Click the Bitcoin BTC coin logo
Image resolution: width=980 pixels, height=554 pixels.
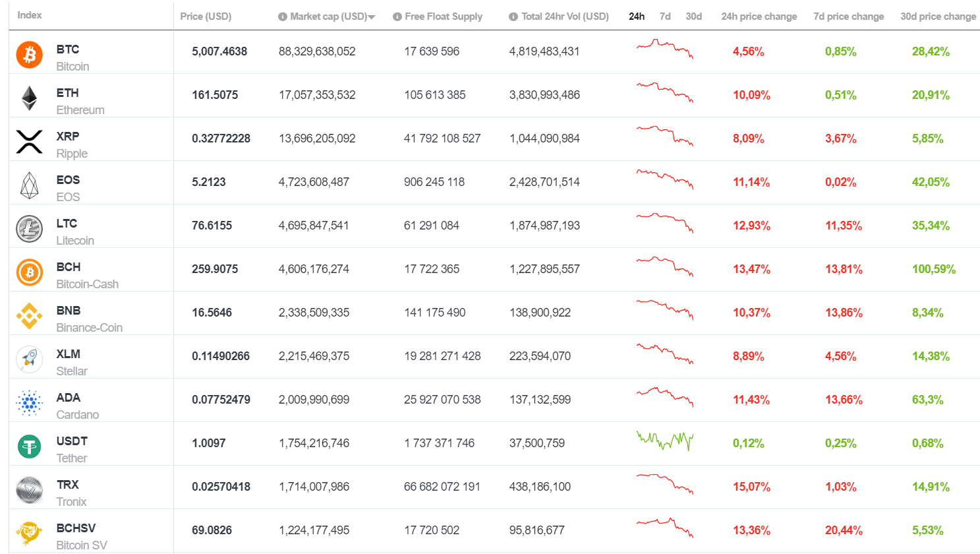pyautogui.click(x=30, y=55)
